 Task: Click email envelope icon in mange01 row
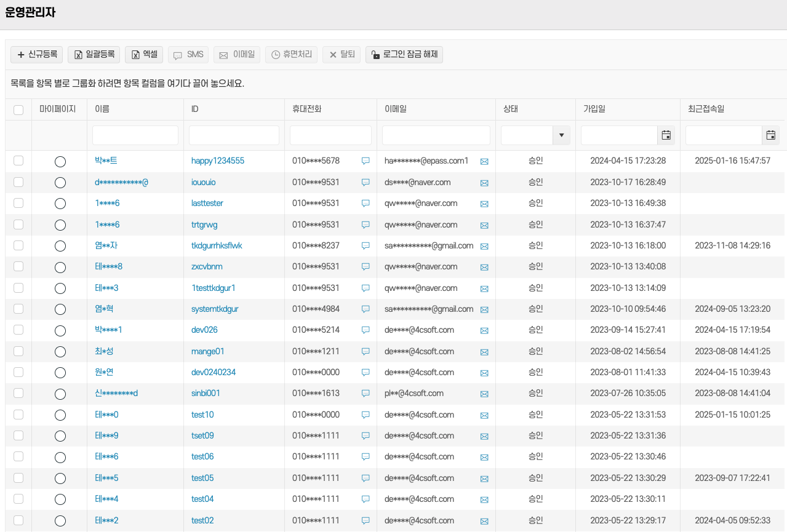(484, 352)
